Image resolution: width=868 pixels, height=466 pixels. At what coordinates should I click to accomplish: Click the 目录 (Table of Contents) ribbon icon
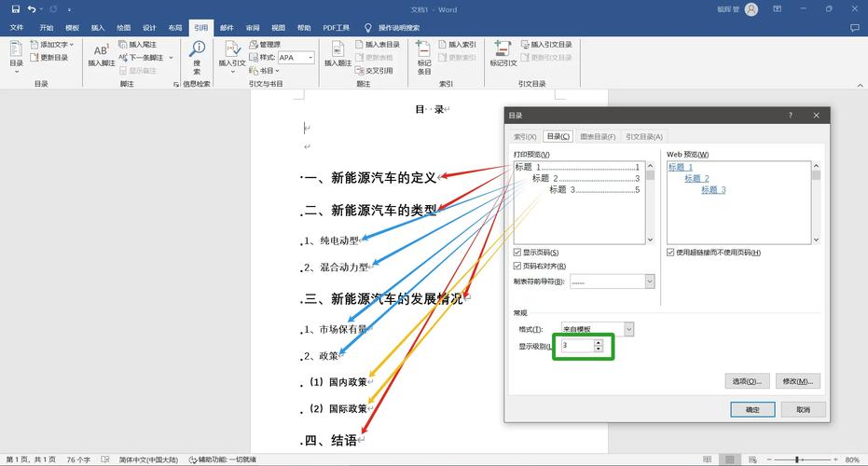pos(16,56)
